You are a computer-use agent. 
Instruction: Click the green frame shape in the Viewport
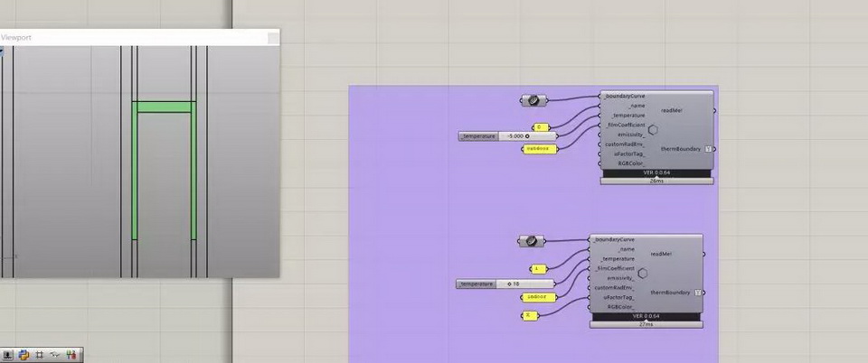[163, 107]
